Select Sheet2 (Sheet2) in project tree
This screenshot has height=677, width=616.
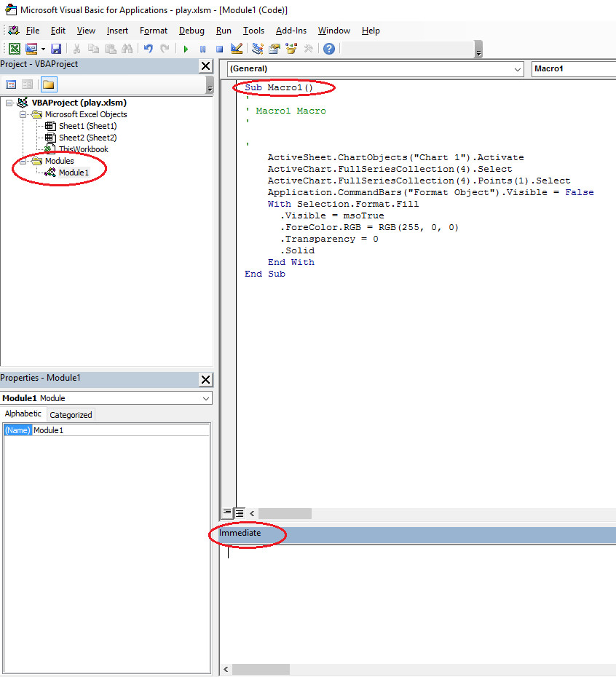(x=87, y=138)
